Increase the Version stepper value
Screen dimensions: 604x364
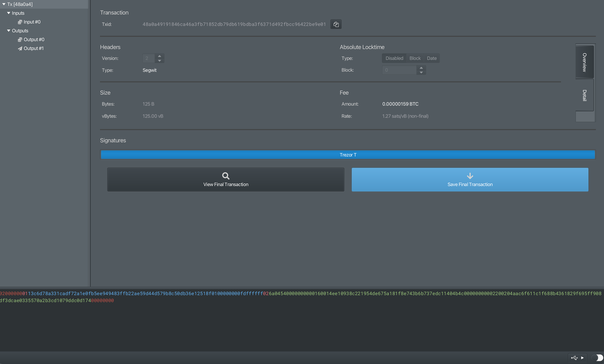(x=160, y=56)
